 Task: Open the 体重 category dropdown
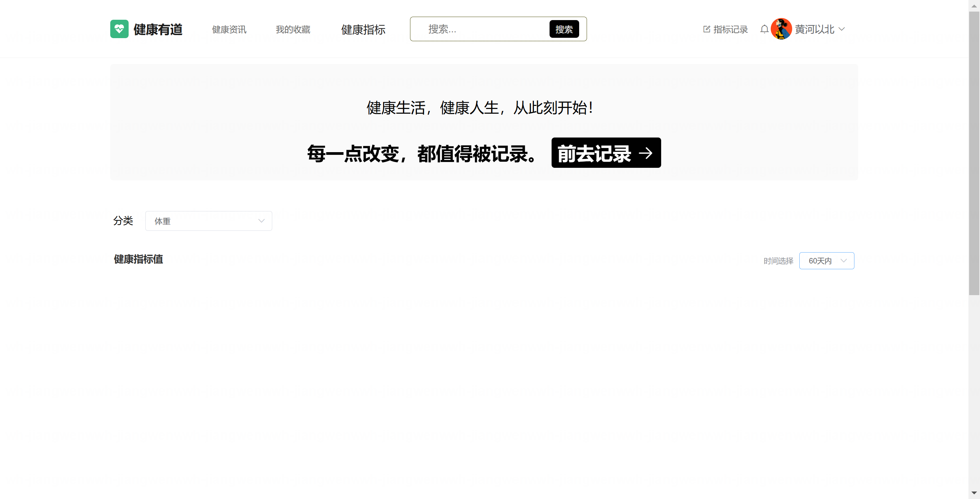[x=209, y=221]
